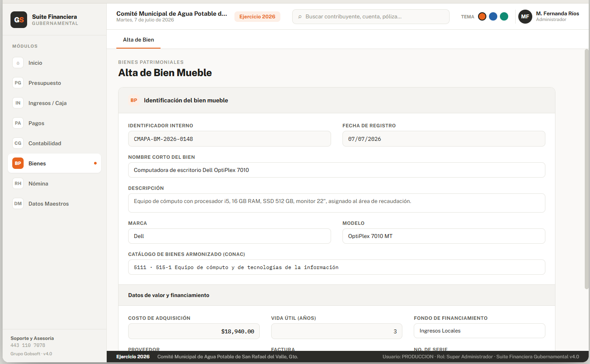Open the Presupuesto PG module icon
This screenshot has width=590, height=364.
click(18, 83)
